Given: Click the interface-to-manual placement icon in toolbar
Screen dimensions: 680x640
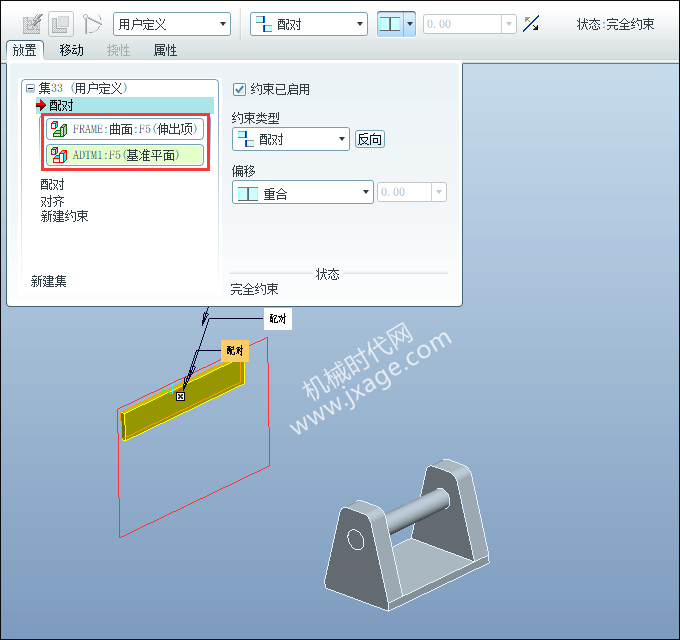Looking at the screenshot, I should tap(33, 24).
